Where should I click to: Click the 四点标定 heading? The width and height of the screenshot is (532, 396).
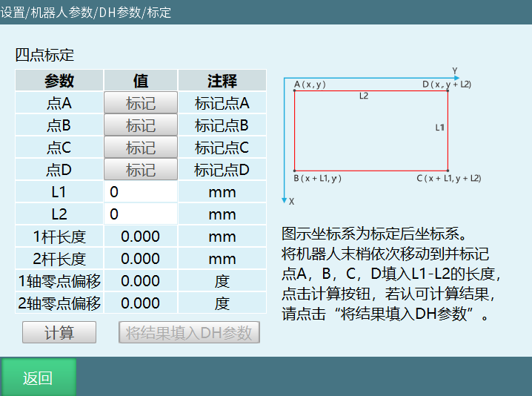click(x=44, y=55)
